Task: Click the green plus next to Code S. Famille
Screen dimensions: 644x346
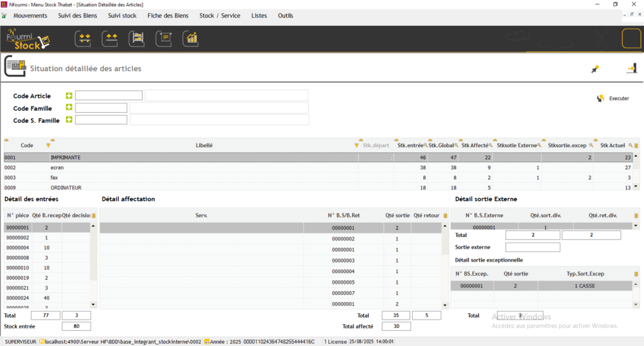Action: click(x=69, y=120)
